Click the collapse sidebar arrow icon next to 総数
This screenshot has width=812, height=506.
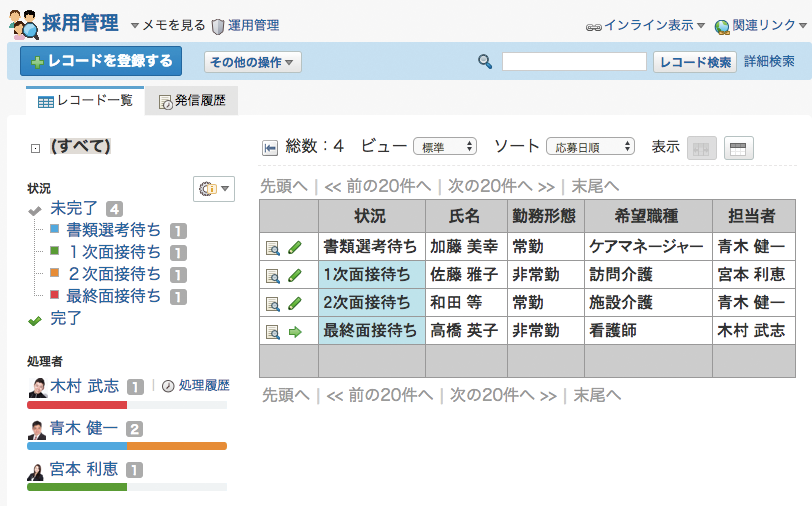coord(270,148)
